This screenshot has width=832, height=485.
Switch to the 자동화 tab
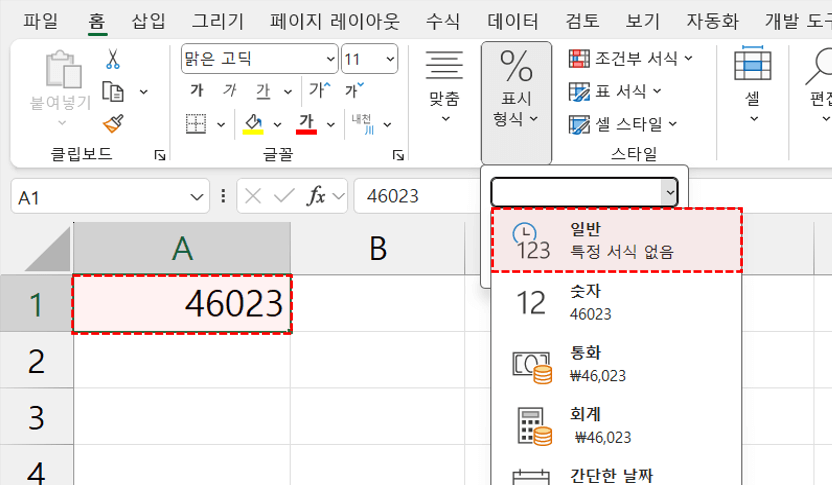point(713,21)
